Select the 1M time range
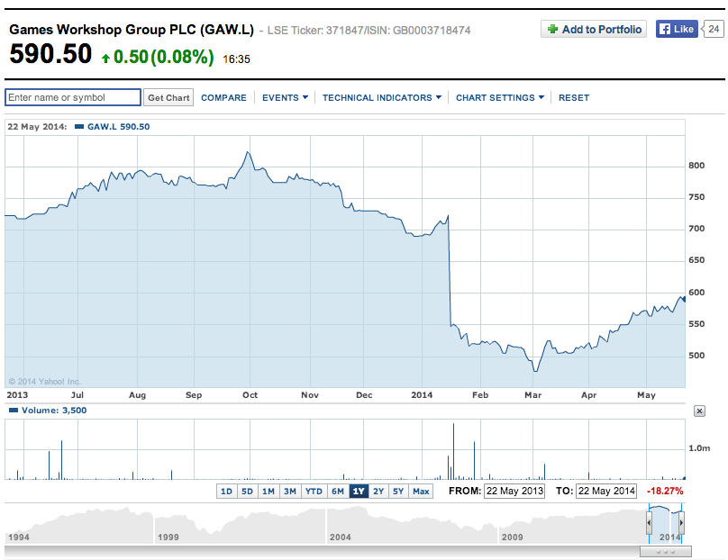This screenshot has width=728, height=560. click(x=268, y=492)
